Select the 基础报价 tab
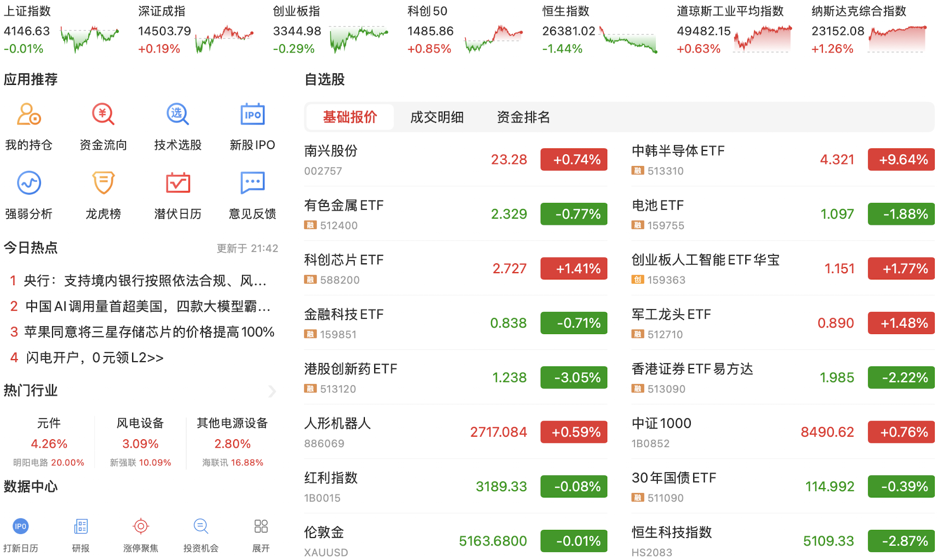 click(350, 117)
